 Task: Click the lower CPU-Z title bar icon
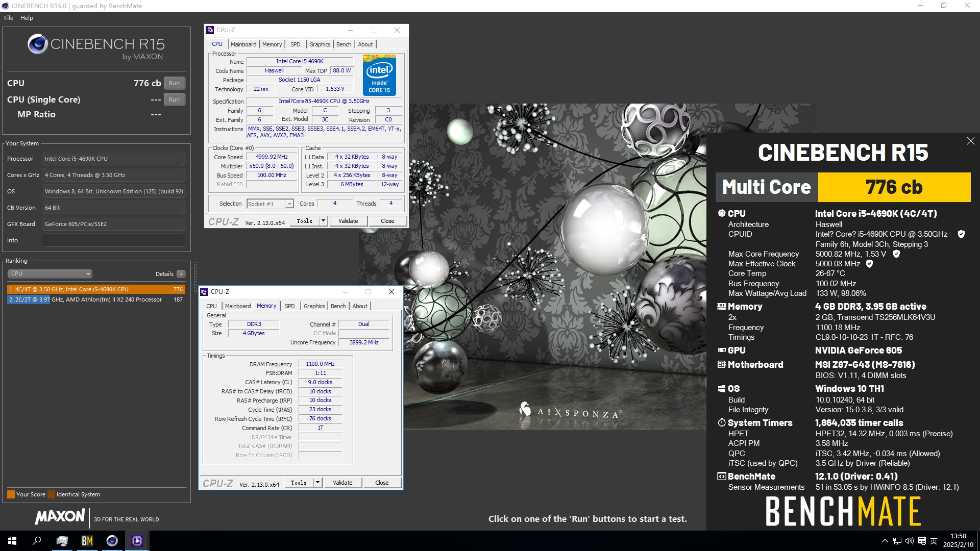pyautogui.click(x=204, y=292)
